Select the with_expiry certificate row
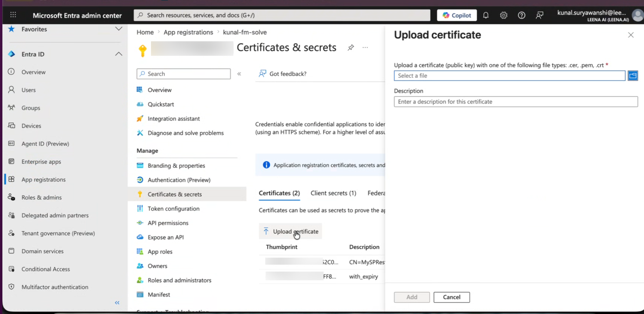The width and height of the screenshot is (644, 314). tap(322, 276)
